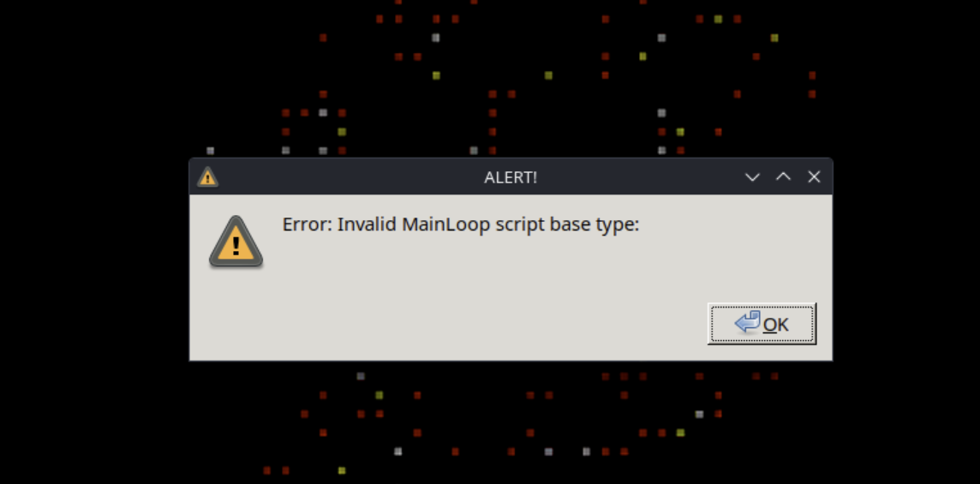This screenshot has width=980, height=484.
Task: Close the ALERT! dialog with the X
Action: (814, 177)
